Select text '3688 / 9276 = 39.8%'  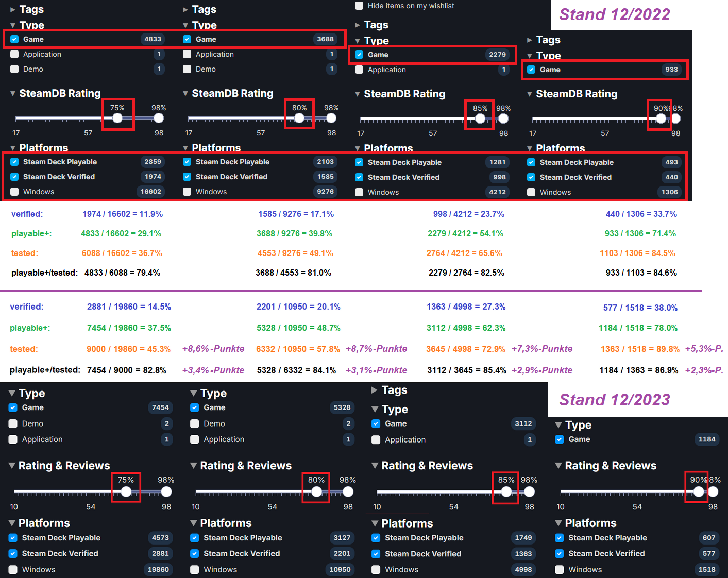(295, 233)
